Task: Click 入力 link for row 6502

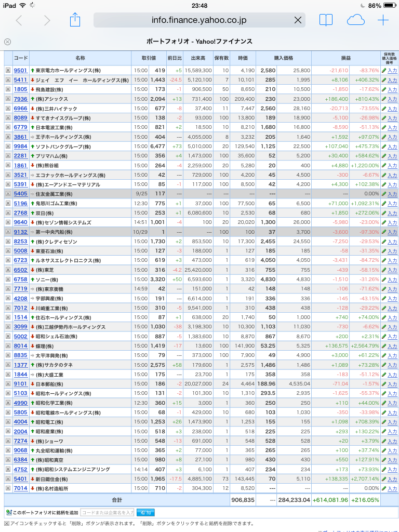Action: (x=392, y=270)
